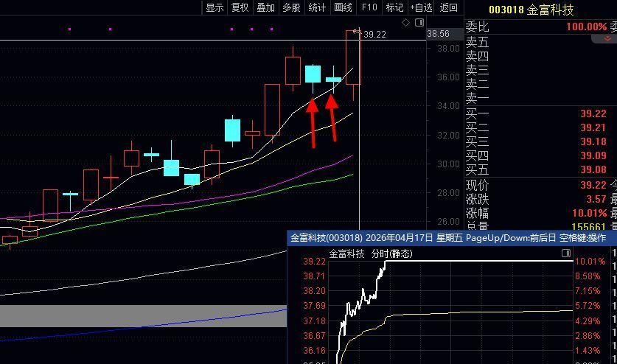The image size is (617, 364).
Task: Click the 标记 toolbar button
Action: [394, 7]
